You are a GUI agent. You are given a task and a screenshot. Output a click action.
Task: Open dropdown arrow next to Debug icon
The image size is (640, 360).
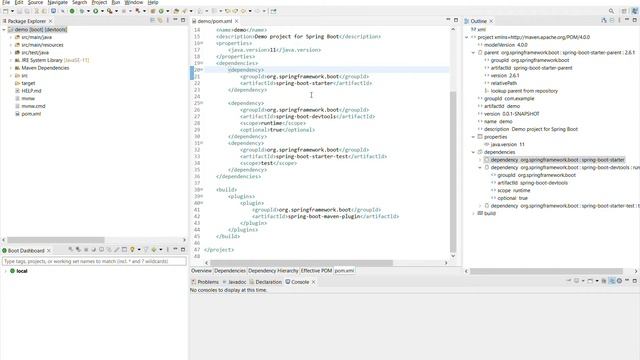pos(88,11)
